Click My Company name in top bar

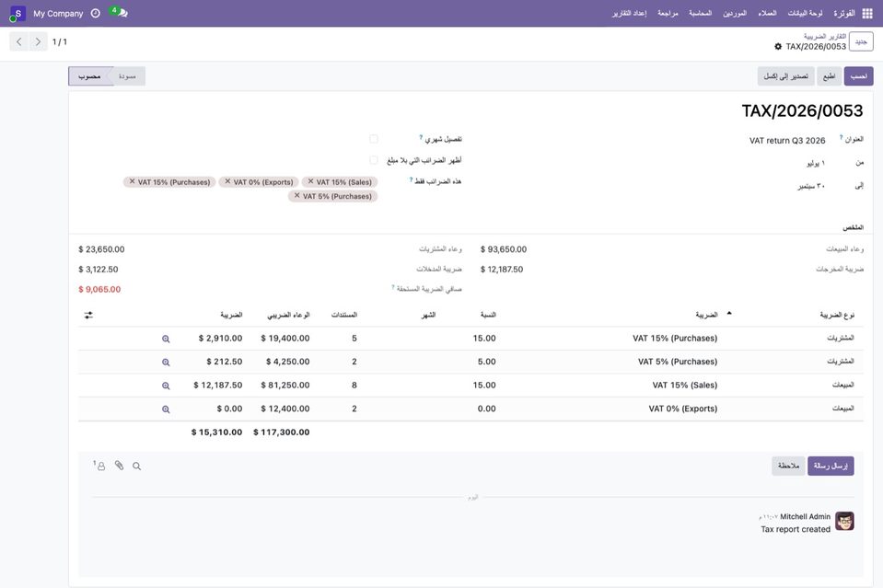click(x=58, y=14)
